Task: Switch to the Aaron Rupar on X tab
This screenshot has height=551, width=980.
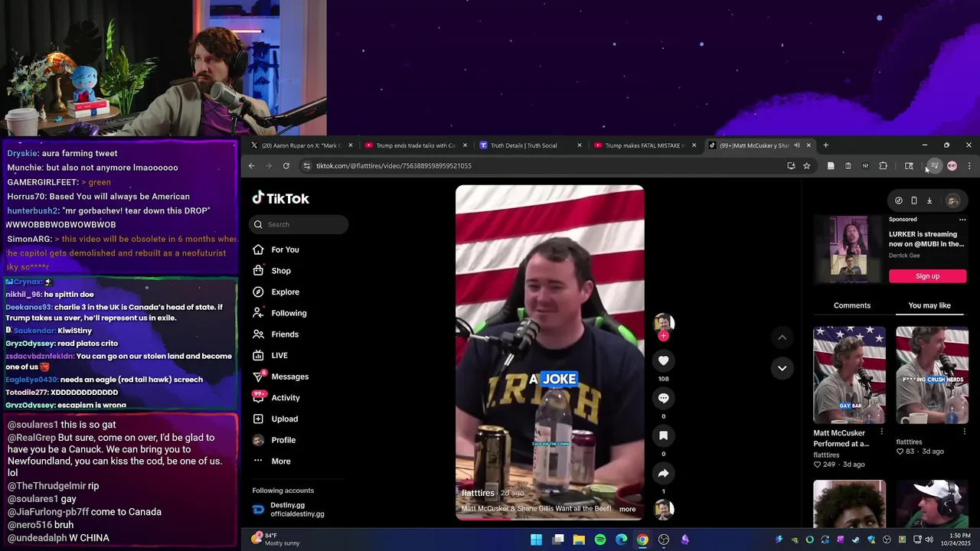Action: [x=302, y=145]
